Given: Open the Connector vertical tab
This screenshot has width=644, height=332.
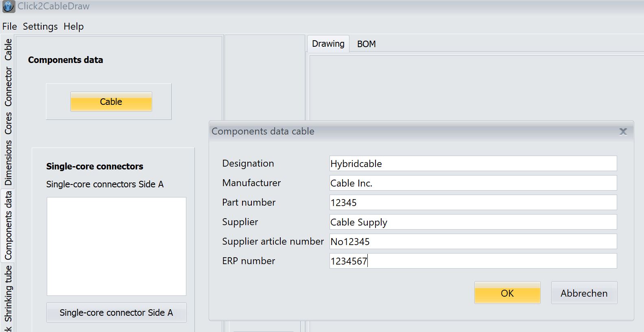Looking at the screenshot, I should click(8, 87).
